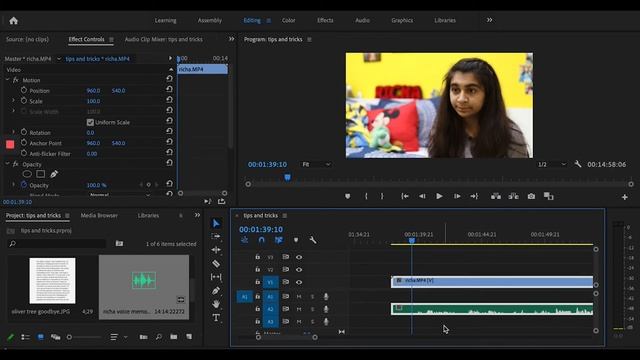
Task: Step forward one frame
Action: tap(457, 196)
